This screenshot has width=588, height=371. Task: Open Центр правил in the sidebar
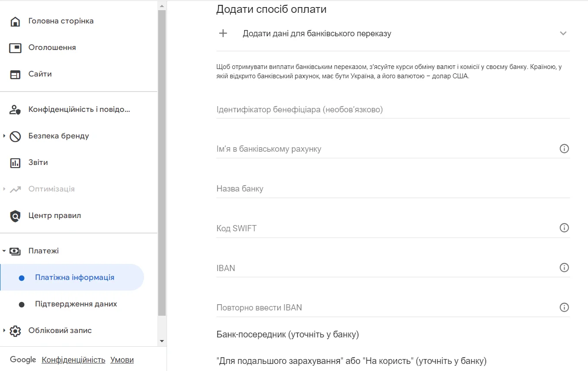pyautogui.click(x=55, y=216)
